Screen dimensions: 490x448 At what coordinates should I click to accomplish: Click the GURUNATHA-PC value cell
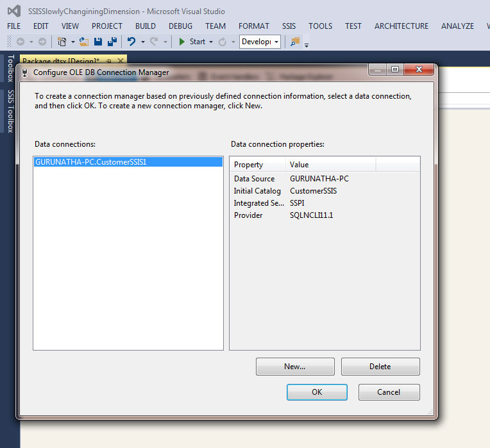click(x=319, y=179)
